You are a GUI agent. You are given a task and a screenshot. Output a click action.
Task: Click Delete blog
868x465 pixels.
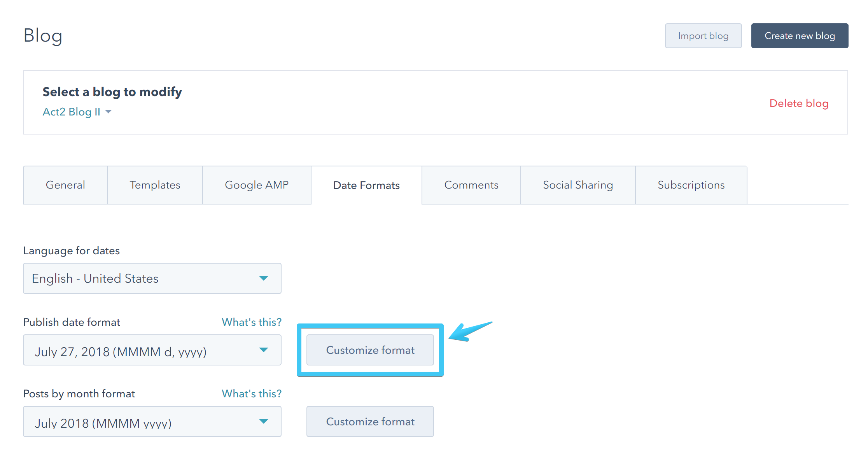(x=798, y=103)
